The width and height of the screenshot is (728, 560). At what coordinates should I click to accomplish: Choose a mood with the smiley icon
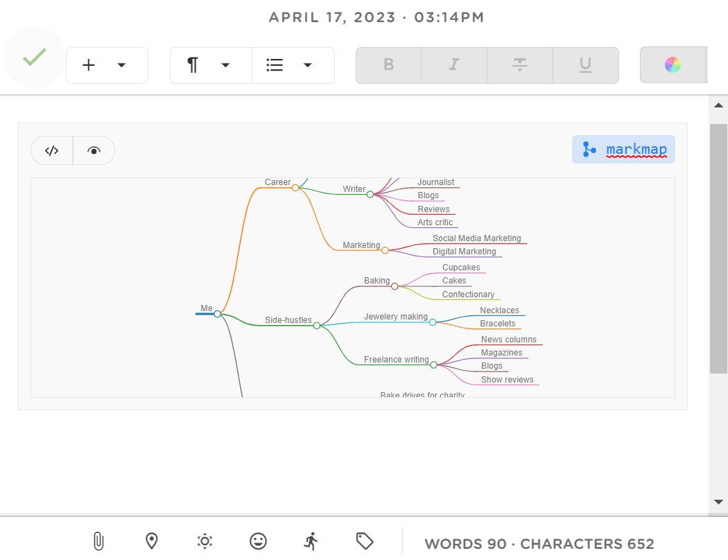tap(258, 541)
